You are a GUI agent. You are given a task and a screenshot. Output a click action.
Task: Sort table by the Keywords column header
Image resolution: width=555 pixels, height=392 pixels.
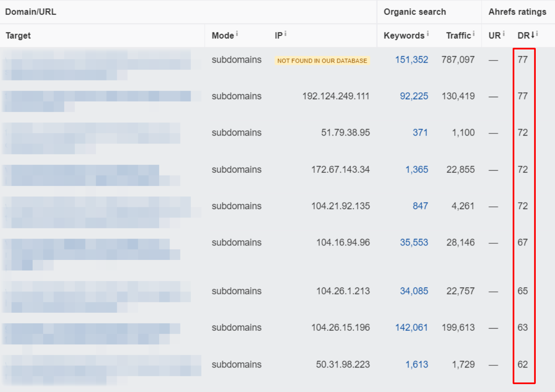[404, 35]
